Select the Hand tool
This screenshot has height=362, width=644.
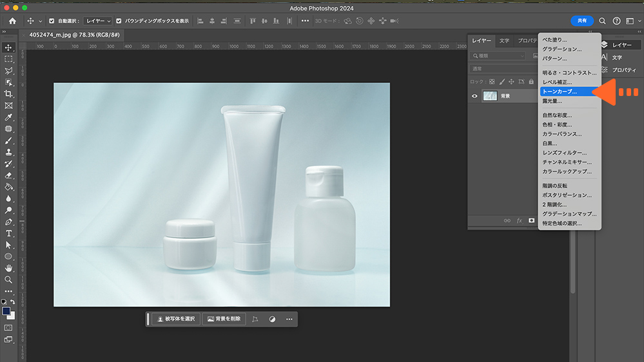[x=8, y=268]
